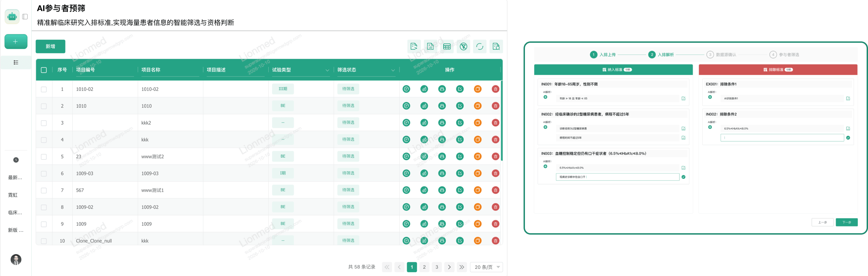The width and height of the screenshot is (868, 276).
Task: Toggle the sidebar collapse icon
Action: point(25,17)
